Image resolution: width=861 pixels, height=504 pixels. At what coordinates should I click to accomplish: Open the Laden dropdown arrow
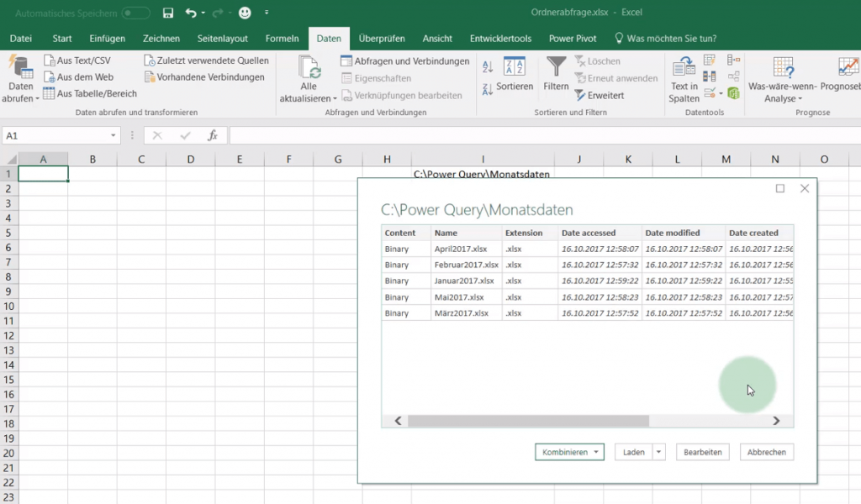(x=658, y=452)
